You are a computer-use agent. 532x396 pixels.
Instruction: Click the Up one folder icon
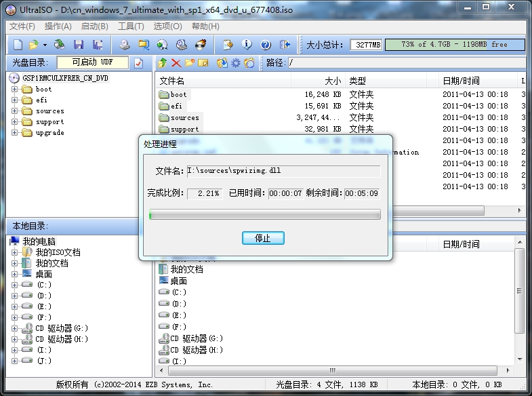tap(163, 63)
